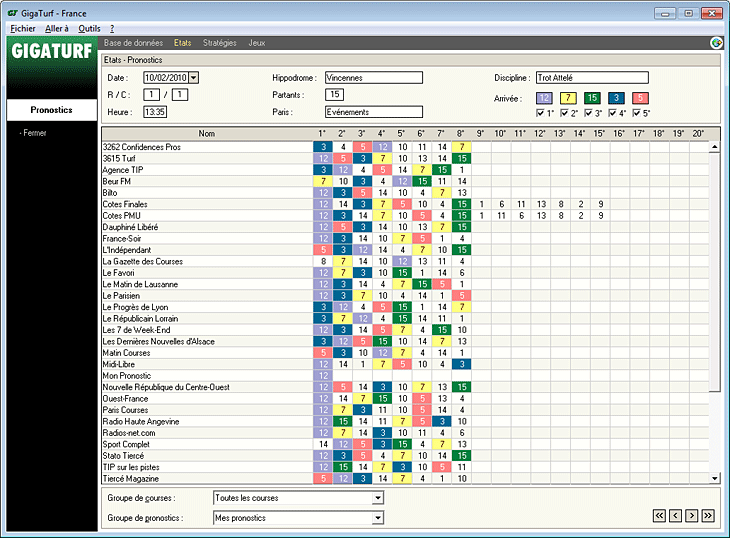Select the France-Soir row
Viewport: 730px width, 538px height.
[405, 239]
